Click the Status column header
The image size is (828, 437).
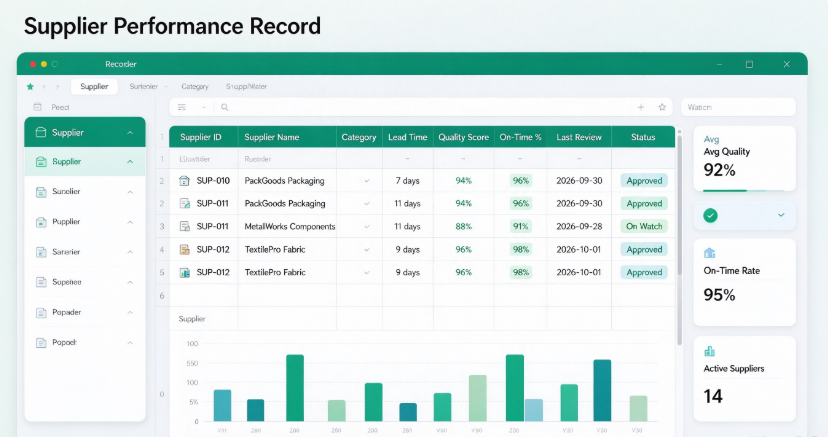click(x=643, y=137)
